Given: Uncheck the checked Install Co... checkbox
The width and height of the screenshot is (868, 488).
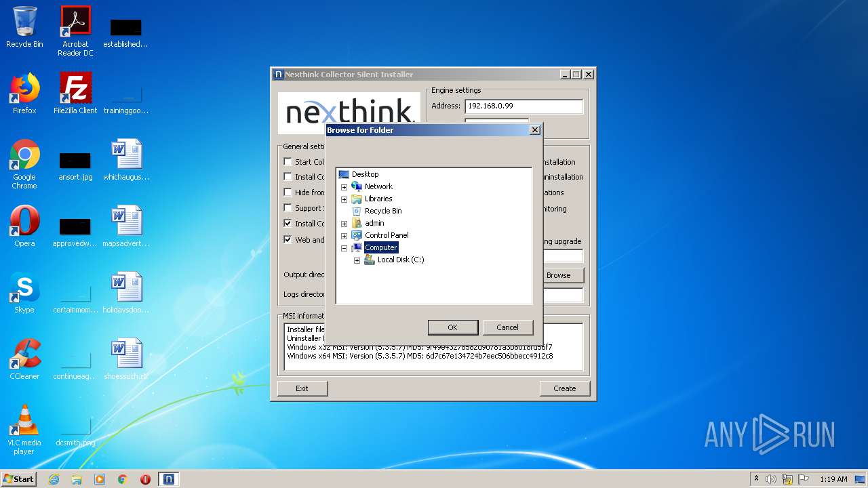Looking at the screenshot, I should click(288, 224).
